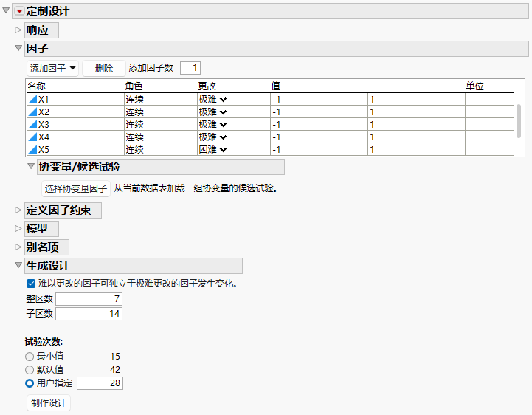The width and height of the screenshot is (532, 415).
Task: Open the red triangle menu for 定制设计
Action: [x=20, y=11]
